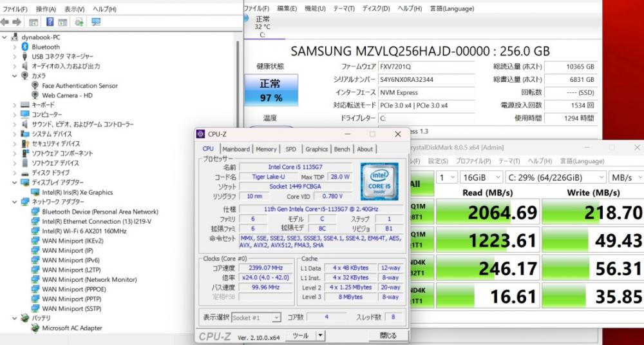Screen dimensions: 644x345
Task: Collapse the カメラ category
Action: [x=15, y=75]
